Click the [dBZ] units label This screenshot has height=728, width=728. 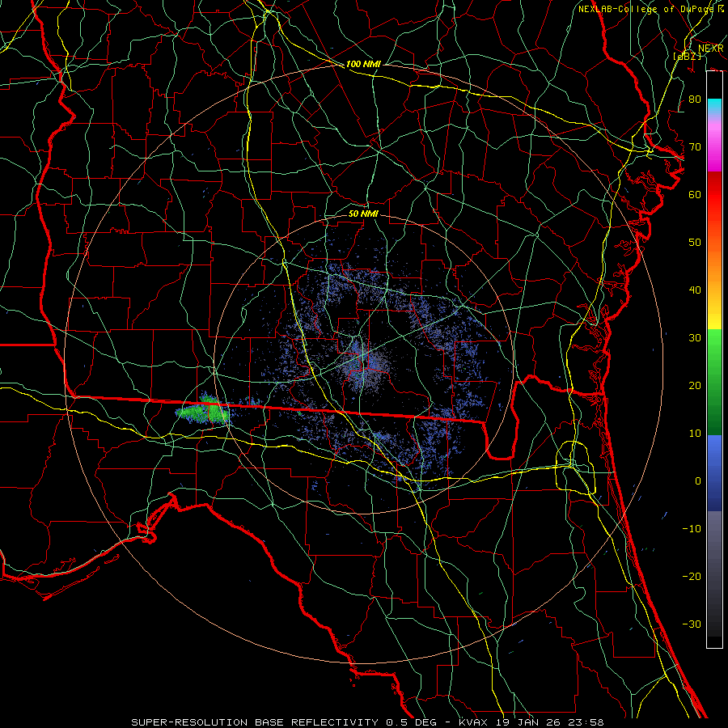coord(687,56)
